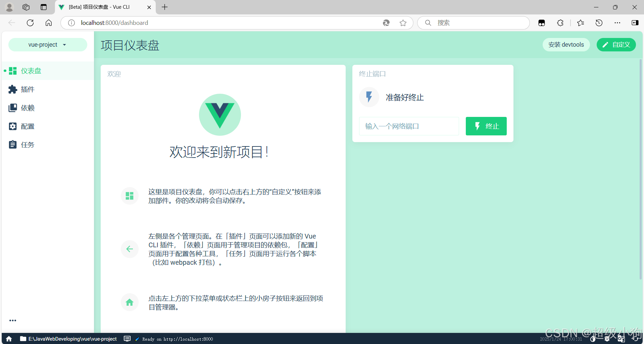Screen dimensions: 644x344
Task: Click the Edge refresh-style icon in address bar
Action: pos(386,23)
